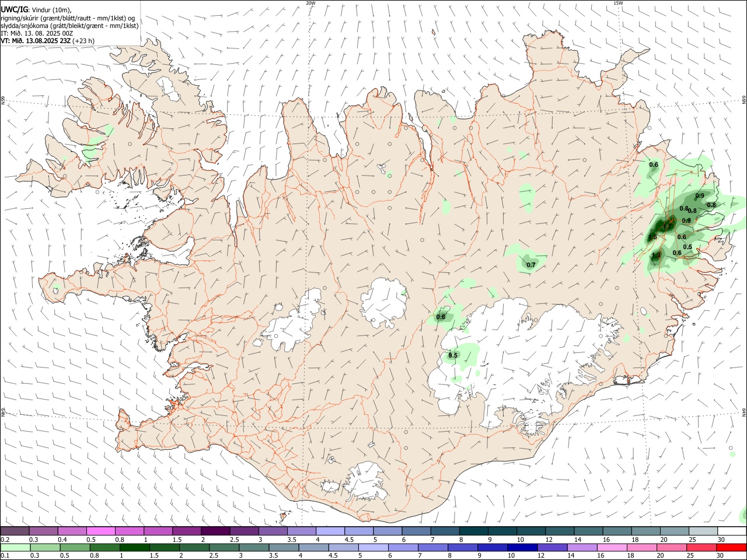Select the lightest green swatch between 0.1 and 0.3

click(x=15, y=548)
